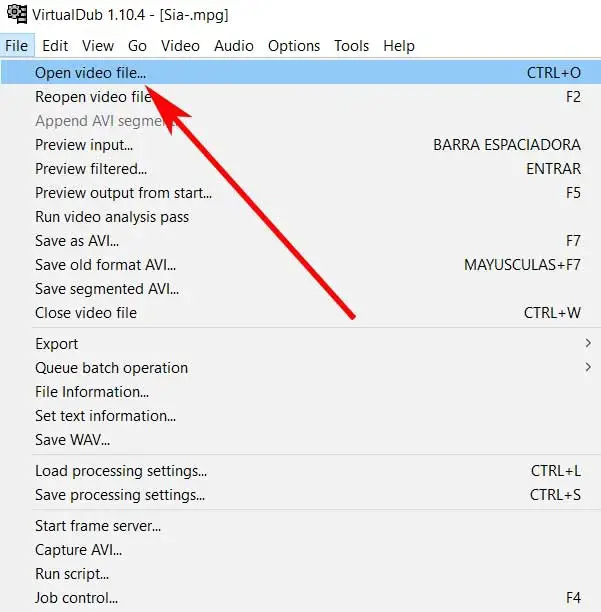The width and height of the screenshot is (601, 612).
Task: Choose Open video file entry
Action: click(x=90, y=73)
